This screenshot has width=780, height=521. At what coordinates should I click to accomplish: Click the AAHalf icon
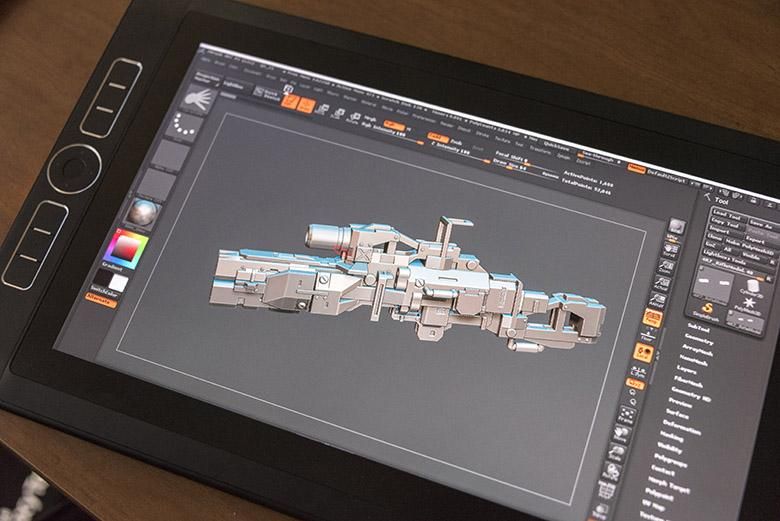click(x=657, y=301)
